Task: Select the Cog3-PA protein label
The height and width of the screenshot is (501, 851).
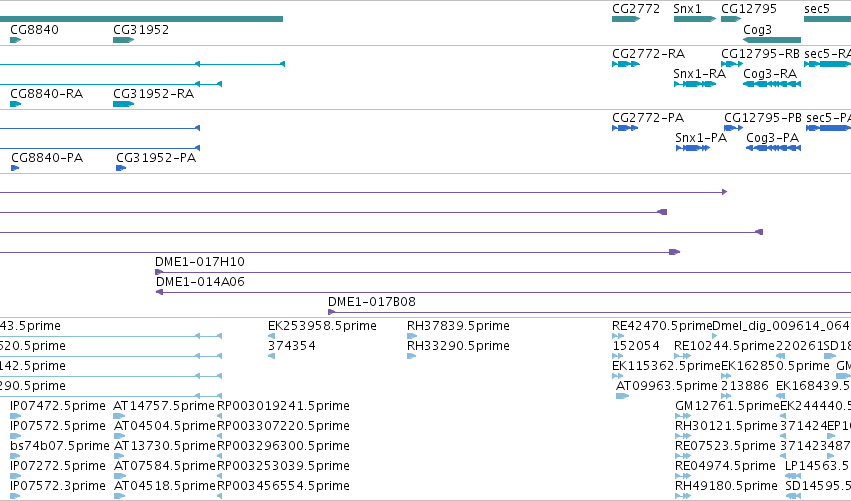Action: (772, 138)
